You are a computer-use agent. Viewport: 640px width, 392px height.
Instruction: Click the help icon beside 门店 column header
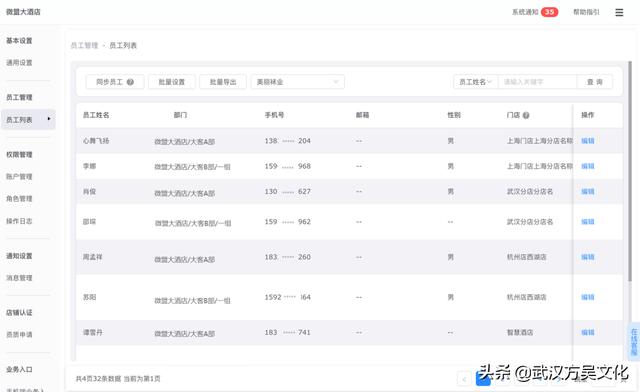pyautogui.click(x=526, y=115)
